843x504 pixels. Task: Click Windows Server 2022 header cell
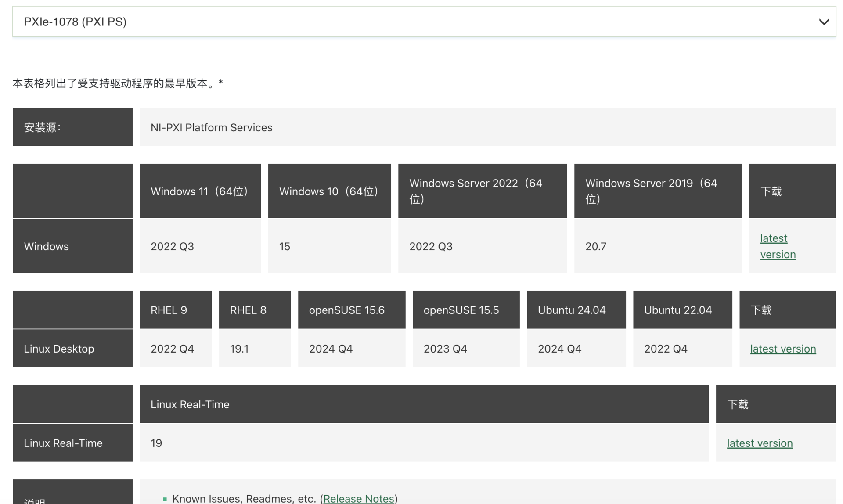pyautogui.click(x=483, y=191)
